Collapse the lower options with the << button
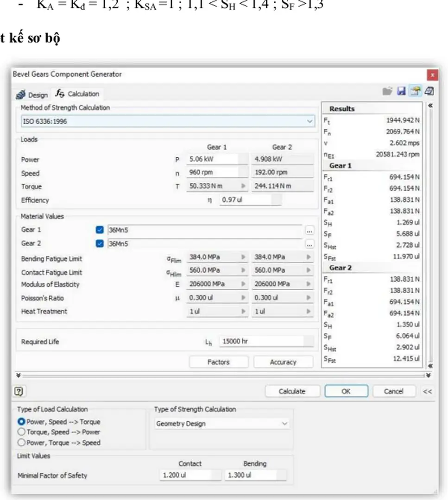 click(x=428, y=392)
